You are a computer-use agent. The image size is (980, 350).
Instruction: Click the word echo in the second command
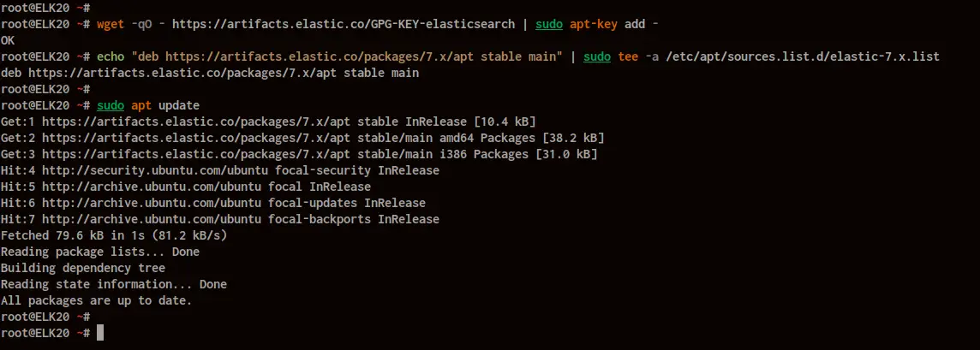pos(111,56)
